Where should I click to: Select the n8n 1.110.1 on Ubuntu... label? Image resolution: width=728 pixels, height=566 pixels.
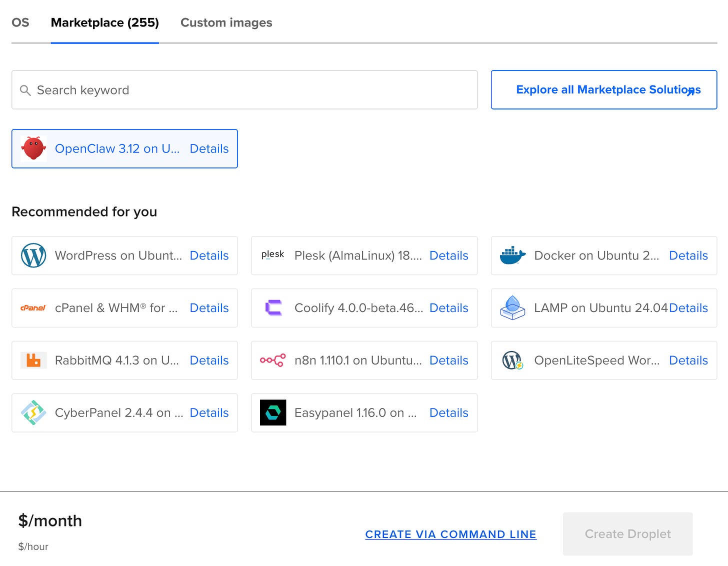pyautogui.click(x=358, y=360)
